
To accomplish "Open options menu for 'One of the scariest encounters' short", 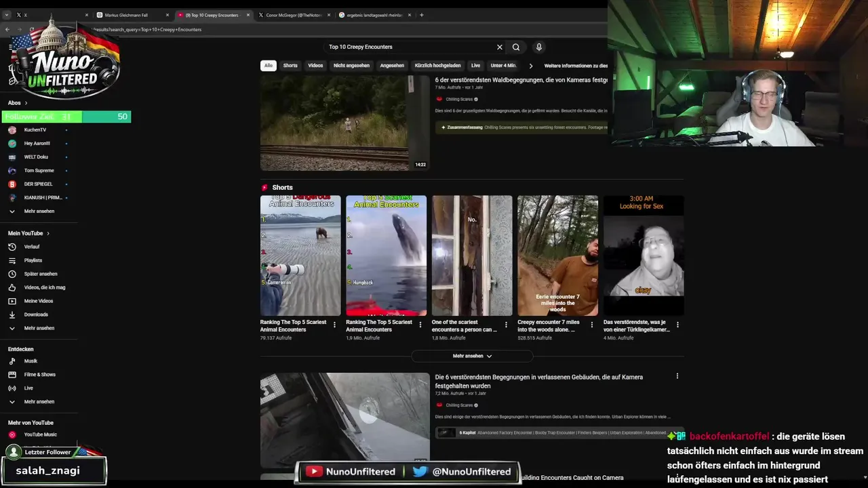I will 506,325.
